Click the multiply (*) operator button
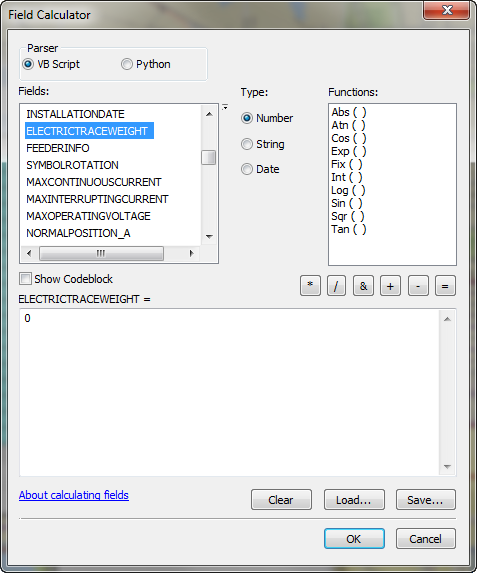 coord(310,286)
